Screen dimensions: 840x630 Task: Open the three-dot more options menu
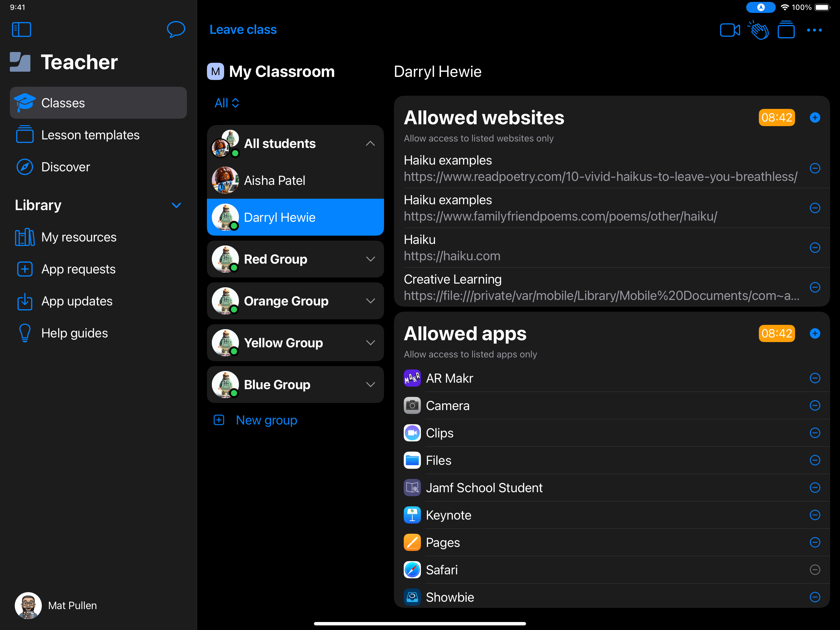(x=814, y=30)
